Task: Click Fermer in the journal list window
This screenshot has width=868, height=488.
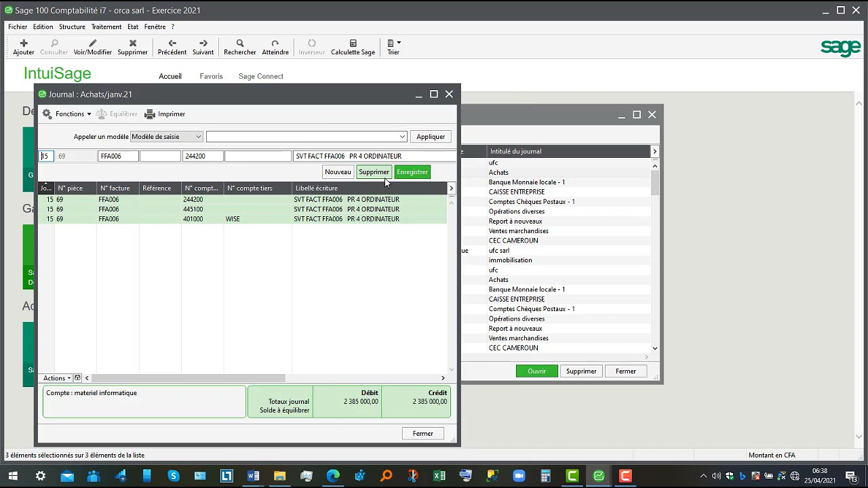Action: point(626,371)
